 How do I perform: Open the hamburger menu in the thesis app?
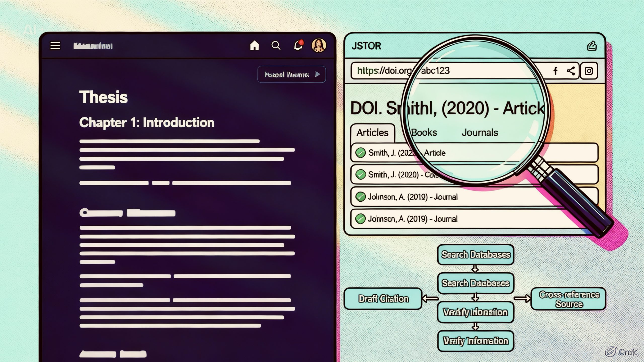56,46
